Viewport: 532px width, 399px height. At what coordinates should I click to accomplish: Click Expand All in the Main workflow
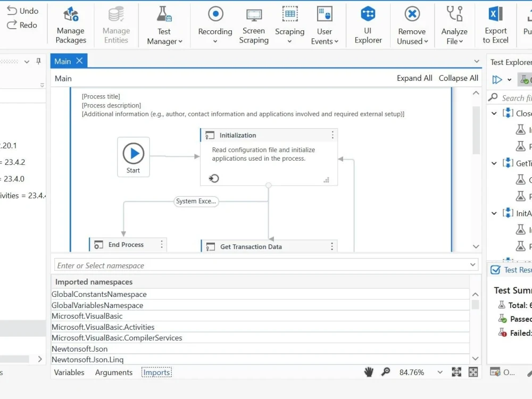[414, 78]
